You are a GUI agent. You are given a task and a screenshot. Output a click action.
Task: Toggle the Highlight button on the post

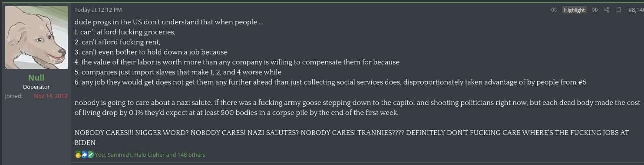[x=575, y=10]
